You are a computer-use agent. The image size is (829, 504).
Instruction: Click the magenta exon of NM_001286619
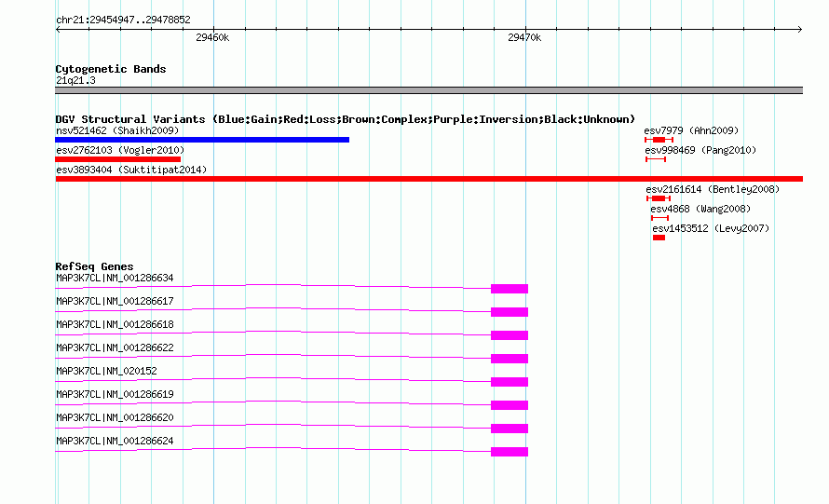(x=510, y=405)
